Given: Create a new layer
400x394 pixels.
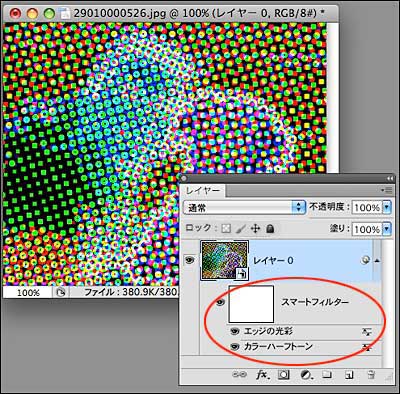Looking at the screenshot, I should (349, 375).
